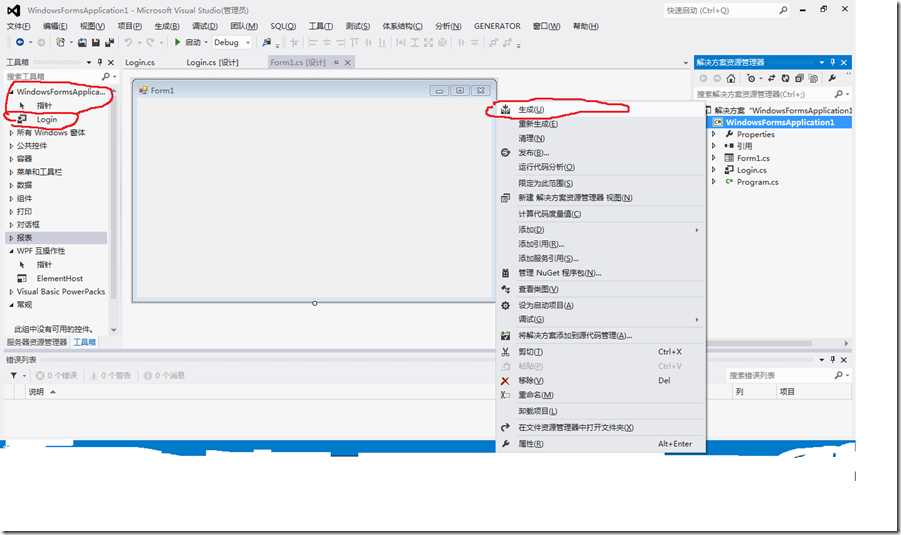The width and height of the screenshot is (901, 535).
Task: Choose 在文件资源管理器中打开文件夹(X)
Action: tap(600, 427)
